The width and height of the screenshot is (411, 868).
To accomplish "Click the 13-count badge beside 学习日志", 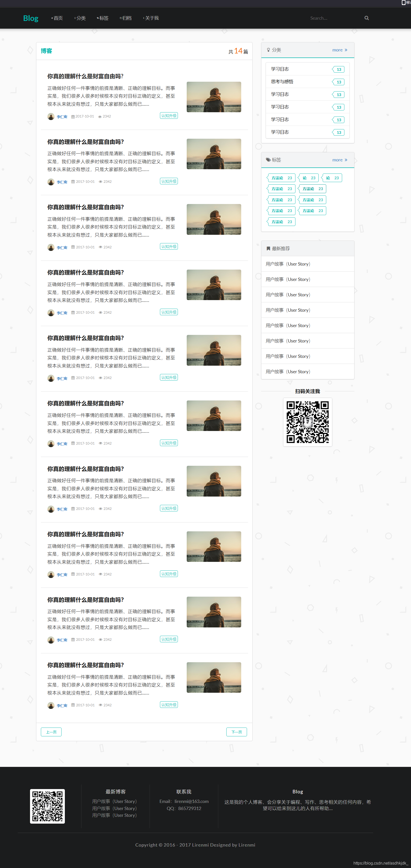I will (339, 69).
